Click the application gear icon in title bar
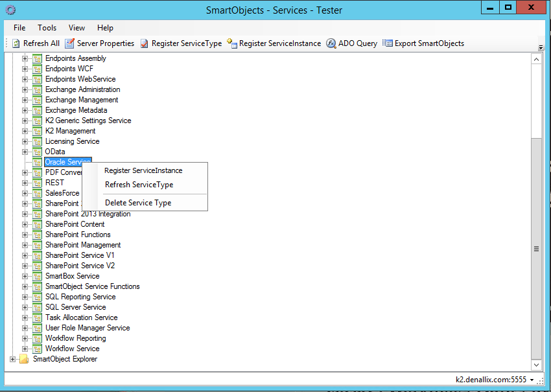This screenshot has width=551, height=392. pyautogui.click(x=11, y=10)
